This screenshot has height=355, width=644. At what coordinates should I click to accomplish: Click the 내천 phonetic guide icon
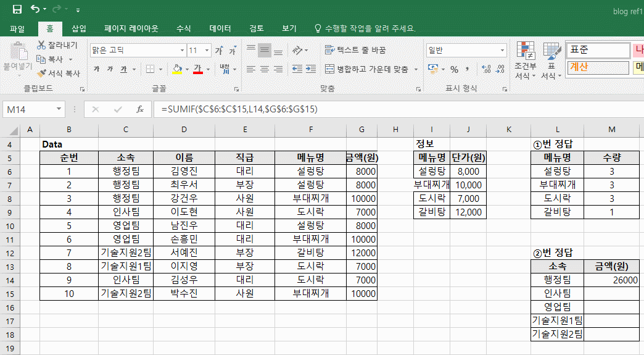click(225, 69)
